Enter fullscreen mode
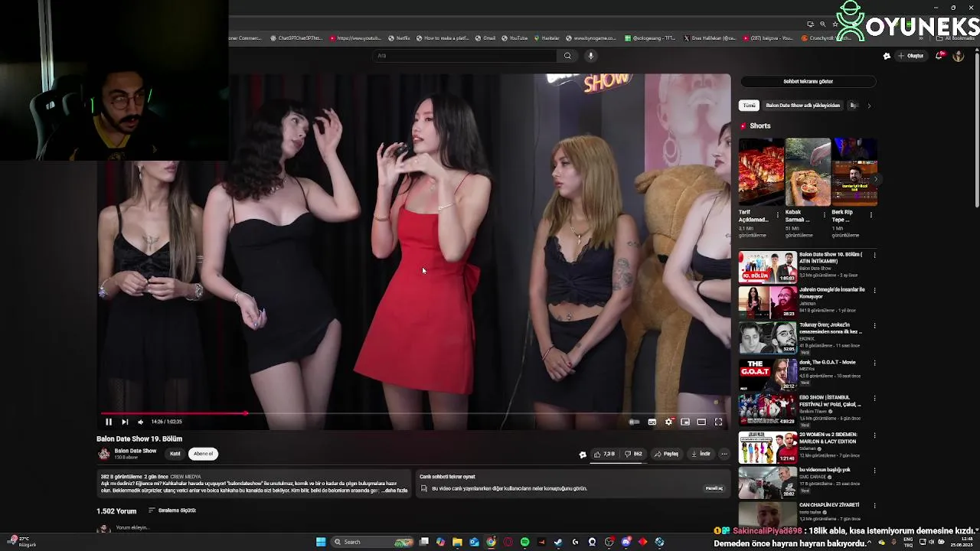Screen dimensions: 980x551 pos(718,422)
